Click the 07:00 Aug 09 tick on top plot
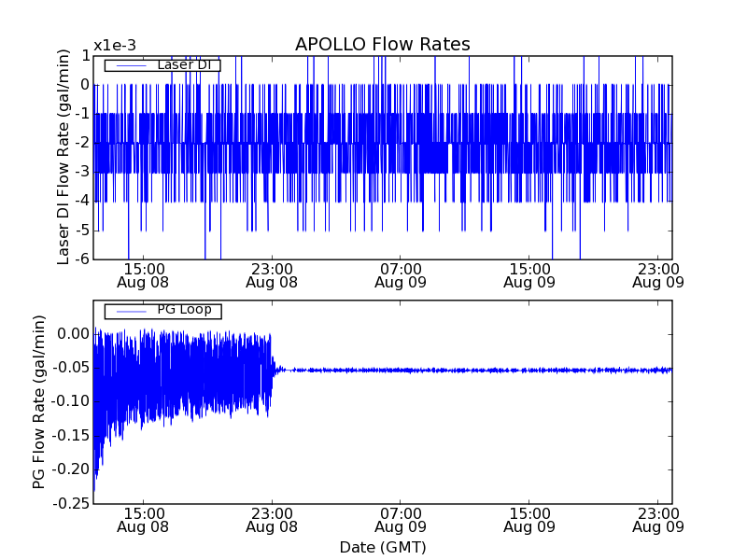This screenshot has height=560, width=747. point(401,274)
